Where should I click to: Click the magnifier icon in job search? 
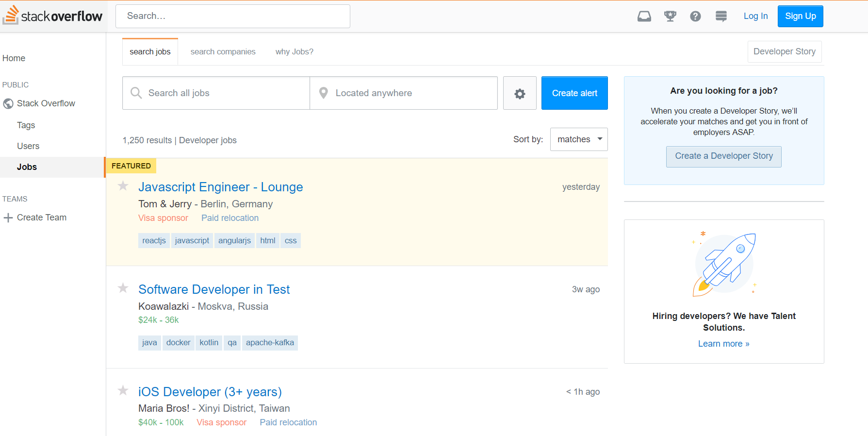tap(136, 93)
